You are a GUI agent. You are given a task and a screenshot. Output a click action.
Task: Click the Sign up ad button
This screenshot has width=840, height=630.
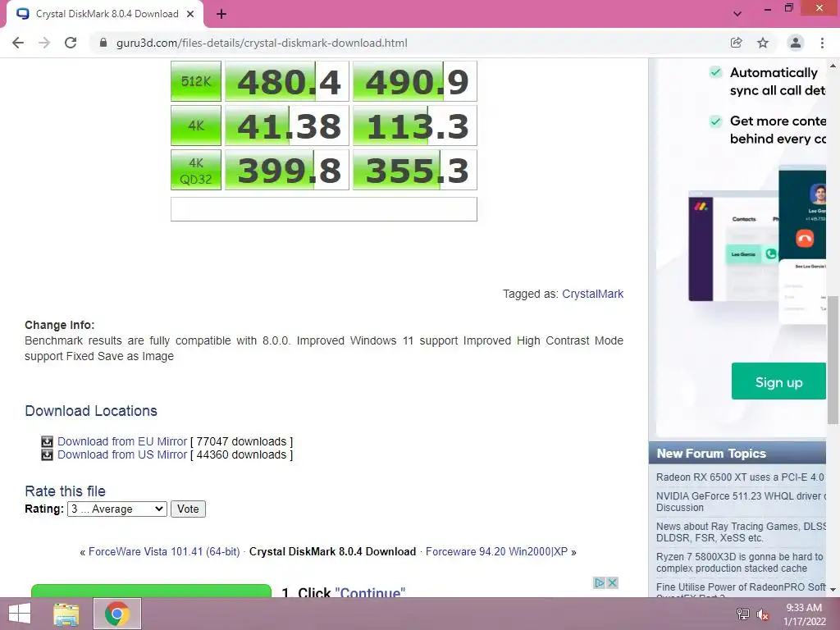(x=778, y=381)
